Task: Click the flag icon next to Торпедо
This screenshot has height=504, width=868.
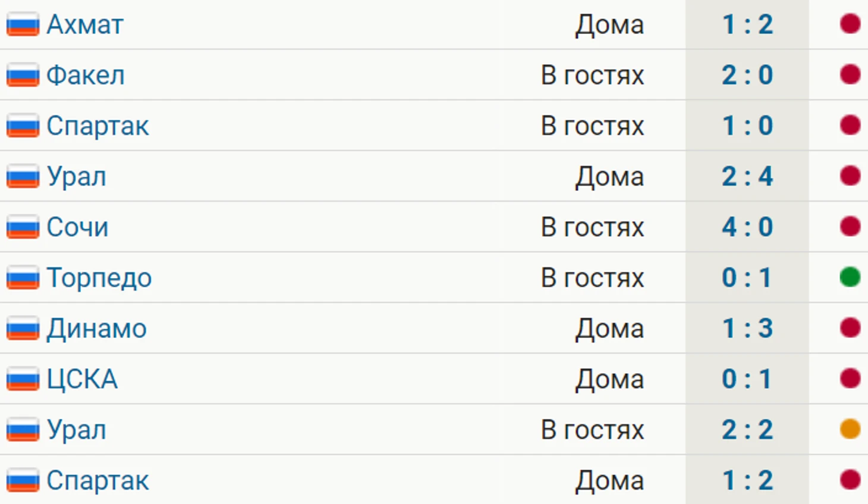Action: tap(23, 278)
